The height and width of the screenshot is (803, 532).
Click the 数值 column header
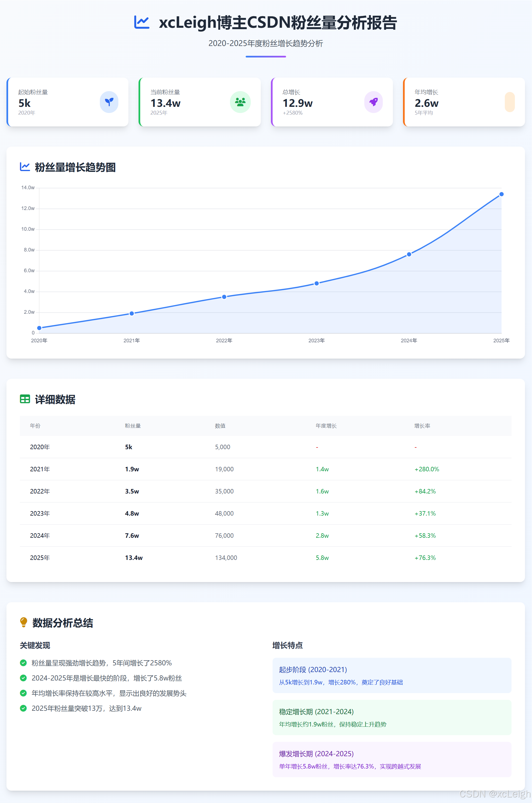coord(220,426)
